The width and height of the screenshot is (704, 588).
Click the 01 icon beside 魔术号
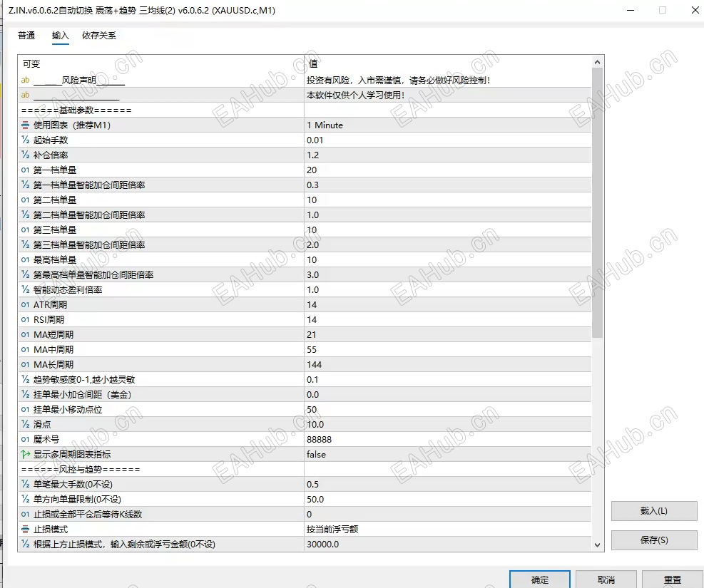click(x=25, y=439)
